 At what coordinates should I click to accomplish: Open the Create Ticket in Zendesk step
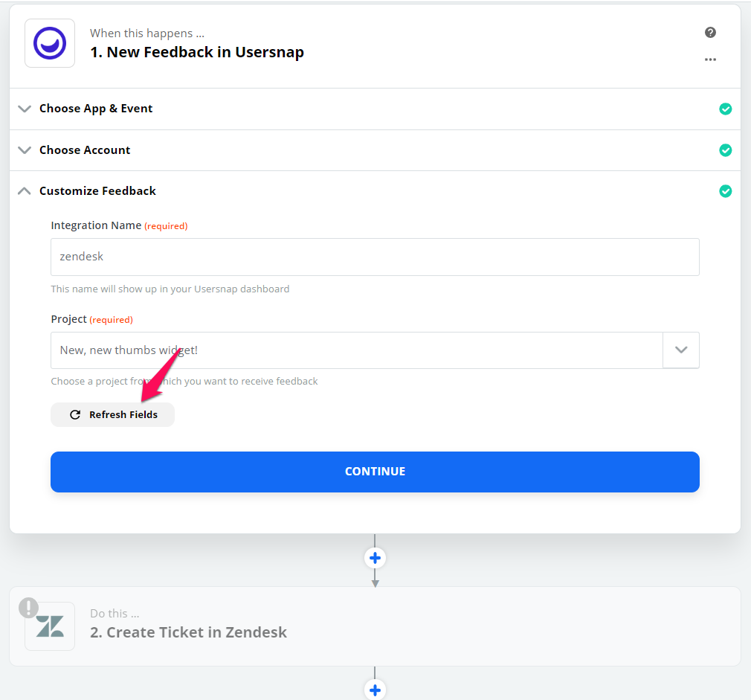(375, 626)
